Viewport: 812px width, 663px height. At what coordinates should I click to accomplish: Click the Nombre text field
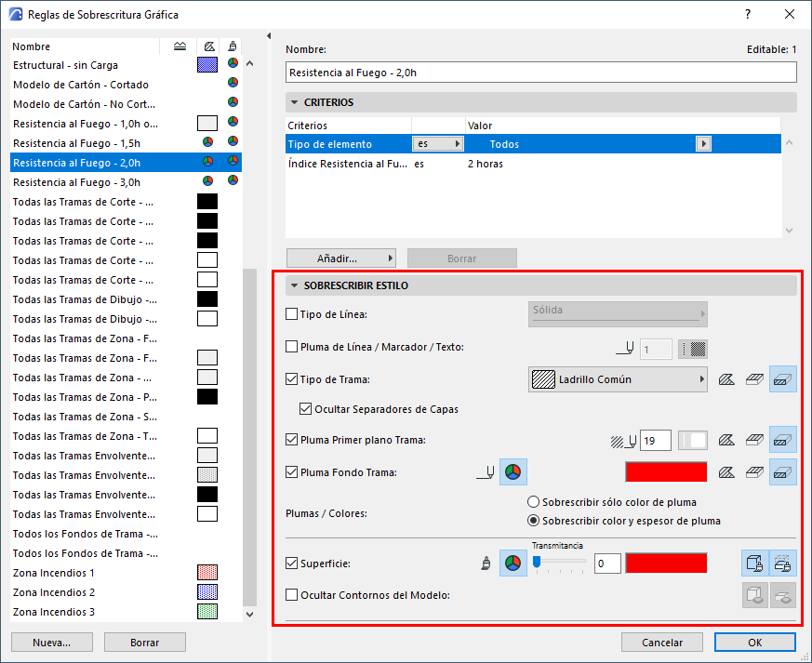[540, 73]
